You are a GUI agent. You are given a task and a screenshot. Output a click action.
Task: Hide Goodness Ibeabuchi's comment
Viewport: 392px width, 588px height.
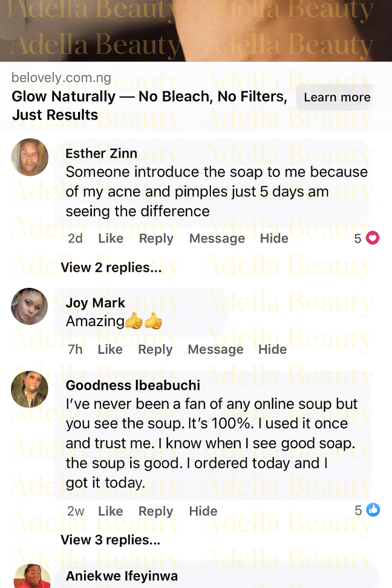203,511
